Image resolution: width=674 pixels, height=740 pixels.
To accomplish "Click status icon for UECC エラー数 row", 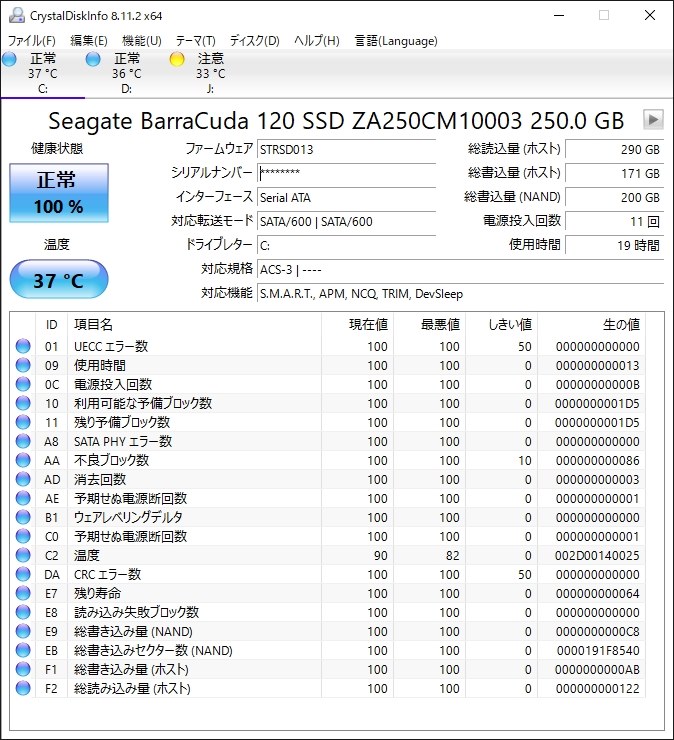I will click(x=23, y=346).
